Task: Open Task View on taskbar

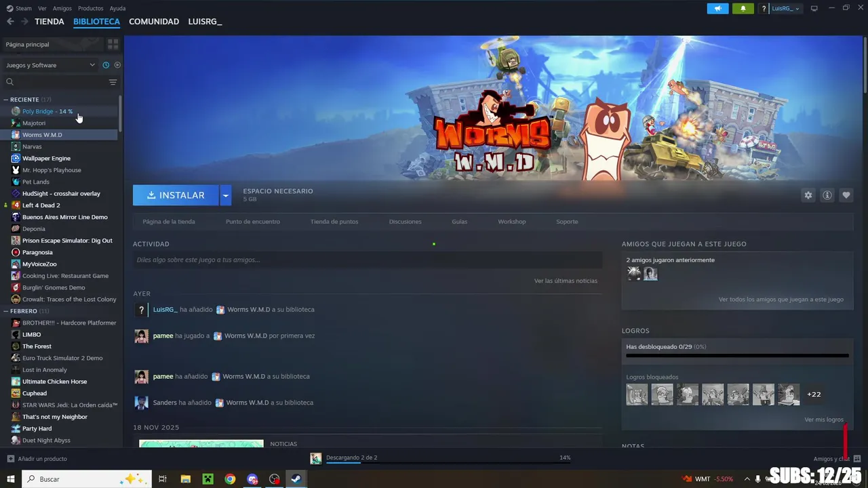Action: (x=163, y=479)
